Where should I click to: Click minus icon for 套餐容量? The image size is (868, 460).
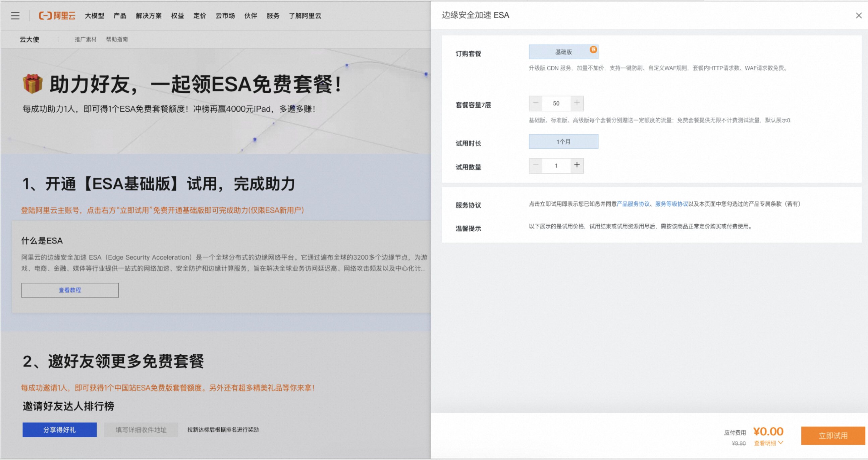tap(535, 103)
